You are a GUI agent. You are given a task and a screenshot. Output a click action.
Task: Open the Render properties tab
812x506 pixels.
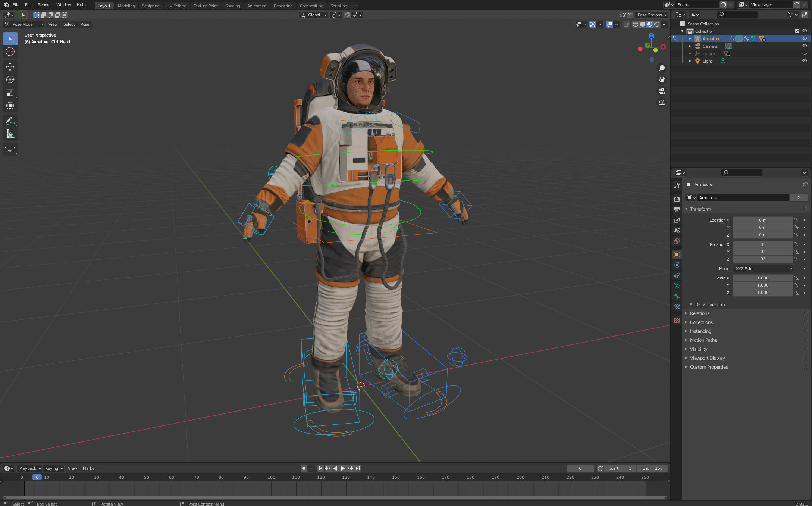point(677,199)
